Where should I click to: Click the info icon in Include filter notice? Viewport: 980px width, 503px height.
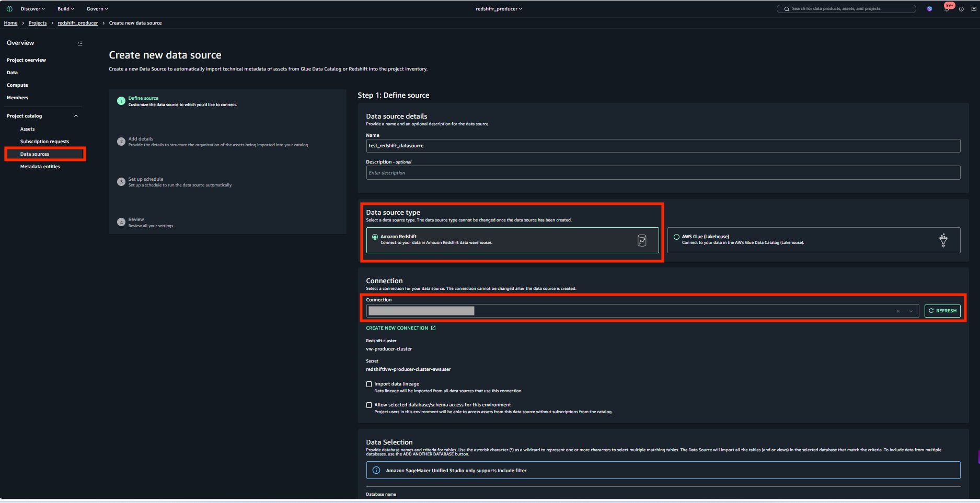point(376,471)
